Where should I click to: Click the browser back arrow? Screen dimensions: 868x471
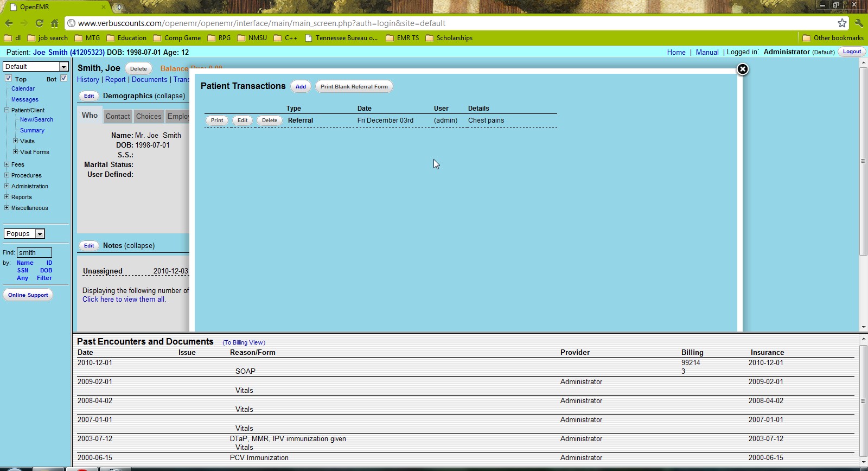[9, 23]
